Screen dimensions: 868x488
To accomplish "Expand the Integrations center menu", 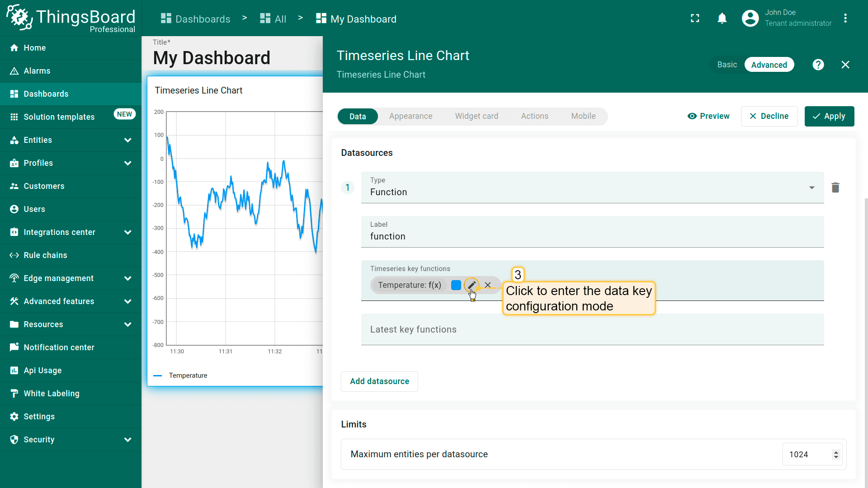I will pyautogui.click(x=71, y=232).
